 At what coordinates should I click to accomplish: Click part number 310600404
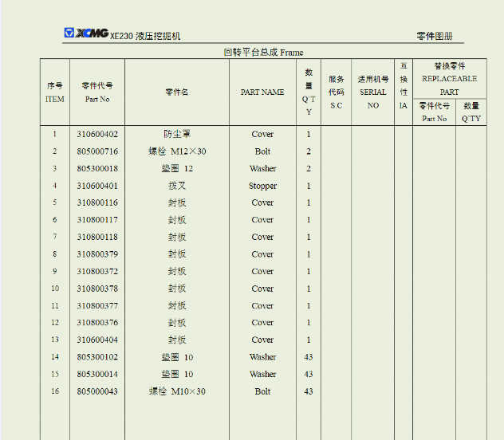tap(97, 340)
